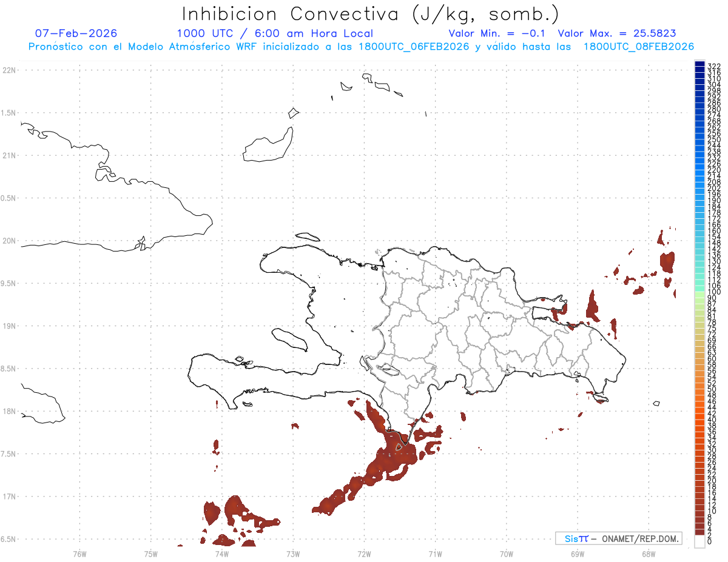Click the '0' value at the color scale bottom
The image size is (728, 562).
click(710, 541)
